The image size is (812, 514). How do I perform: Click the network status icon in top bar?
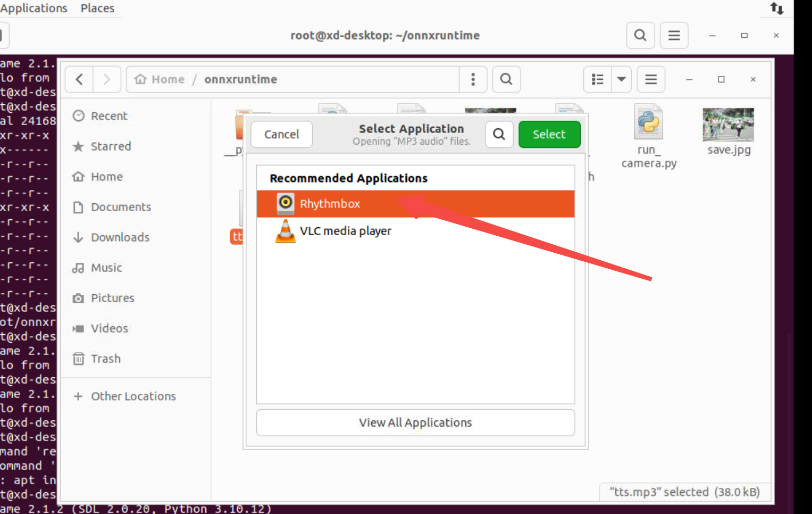777,8
